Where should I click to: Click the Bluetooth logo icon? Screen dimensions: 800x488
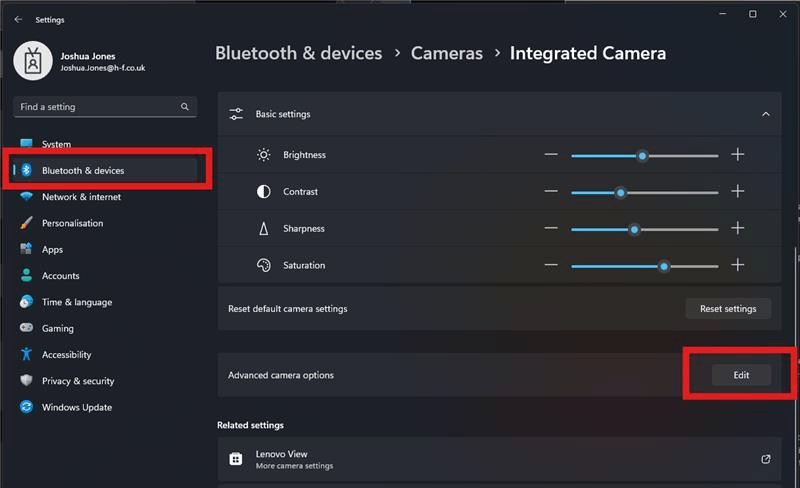tap(27, 170)
